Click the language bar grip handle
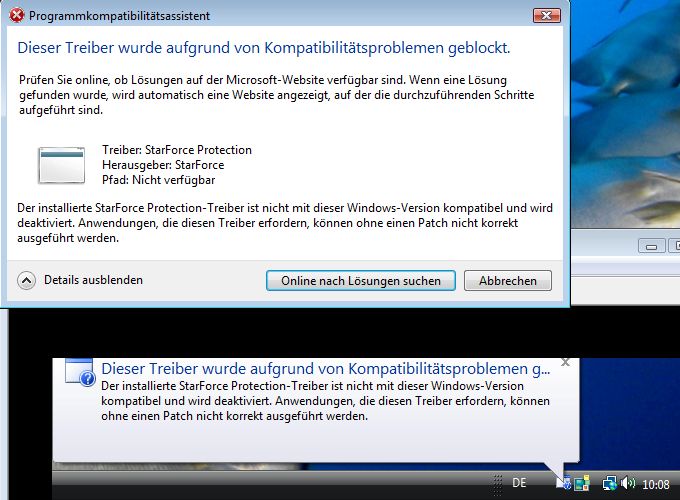The height and width of the screenshot is (500, 680). click(x=497, y=483)
